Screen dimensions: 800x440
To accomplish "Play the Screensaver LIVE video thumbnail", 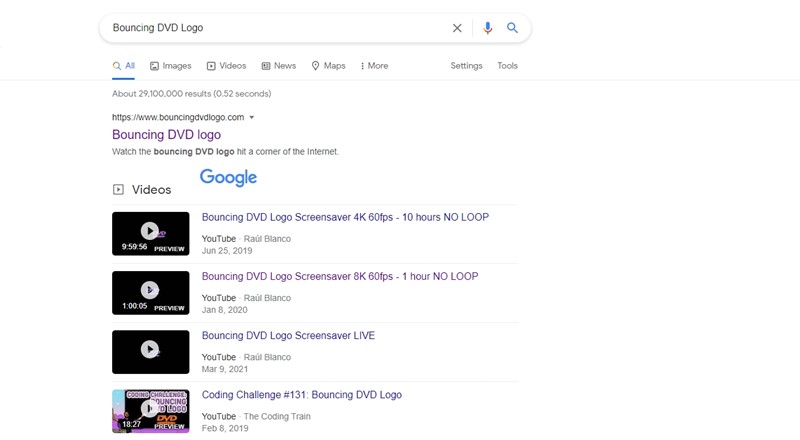I will (x=150, y=351).
